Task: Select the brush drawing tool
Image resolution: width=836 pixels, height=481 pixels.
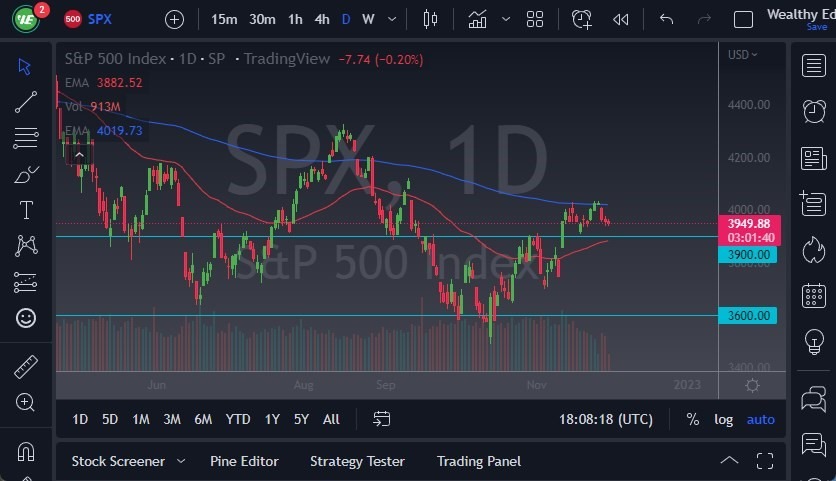Action: [26, 174]
